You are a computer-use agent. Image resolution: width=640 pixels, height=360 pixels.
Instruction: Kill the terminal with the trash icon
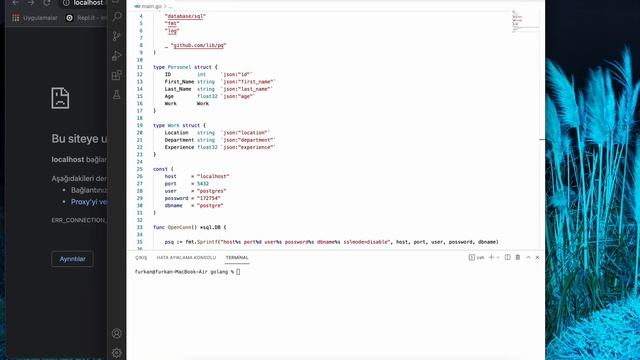(x=518, y=257)
